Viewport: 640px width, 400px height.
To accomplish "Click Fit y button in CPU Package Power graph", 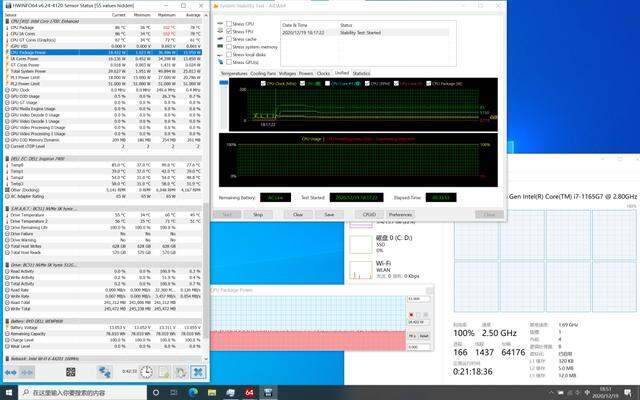I will pyautogui.click(x=412, y=336).
